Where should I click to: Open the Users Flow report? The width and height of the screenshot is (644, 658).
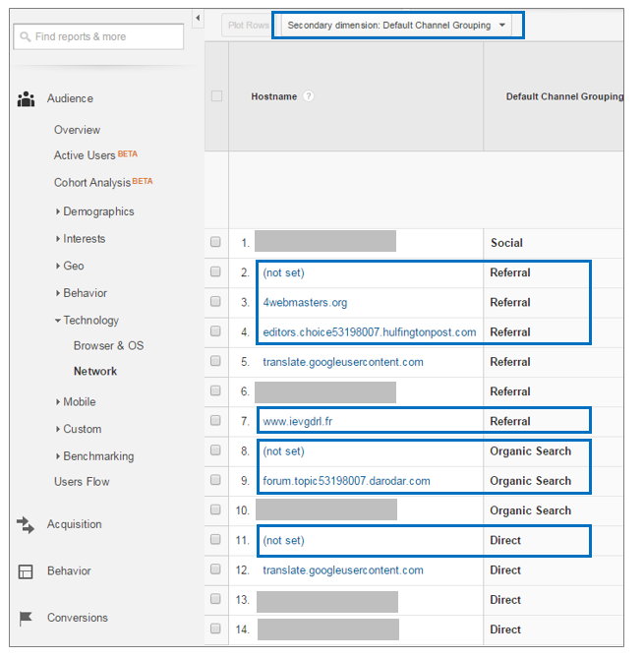click(82, 482)
